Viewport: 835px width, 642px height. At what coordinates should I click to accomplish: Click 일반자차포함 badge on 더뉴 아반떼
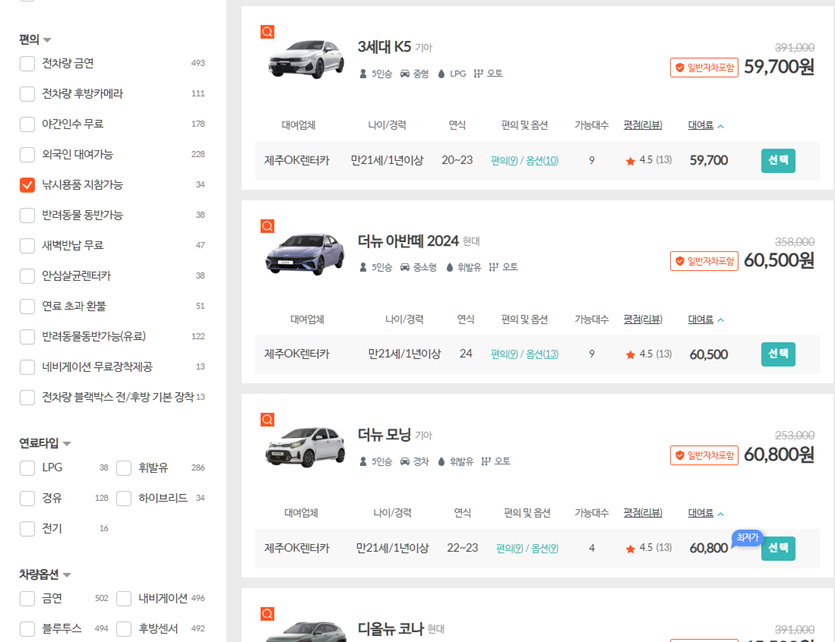coord(704,261)
